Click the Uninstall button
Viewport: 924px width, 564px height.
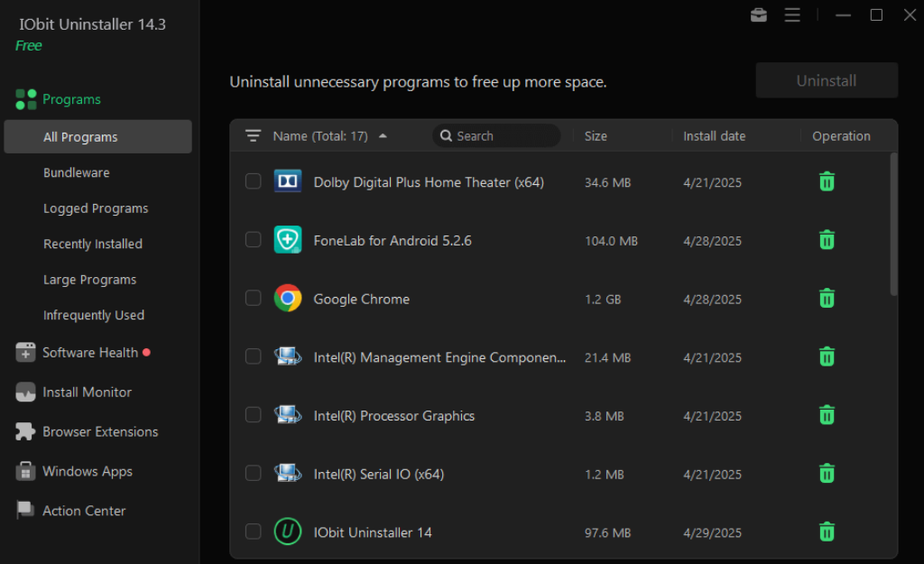pyautogui.click(x=827, y=80)
